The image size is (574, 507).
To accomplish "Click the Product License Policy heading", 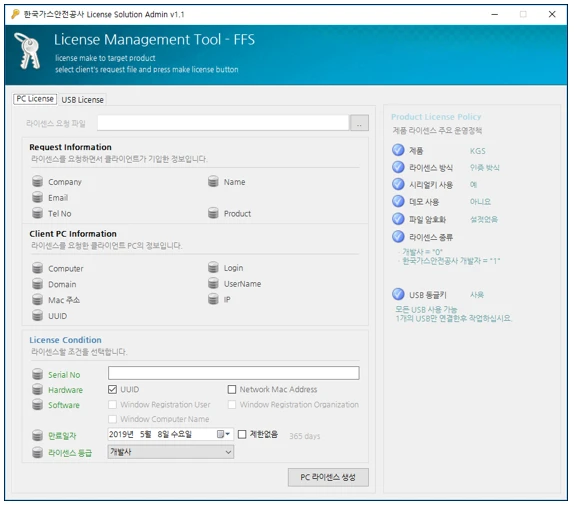I will pyautogui.click(x=437, y=117).
